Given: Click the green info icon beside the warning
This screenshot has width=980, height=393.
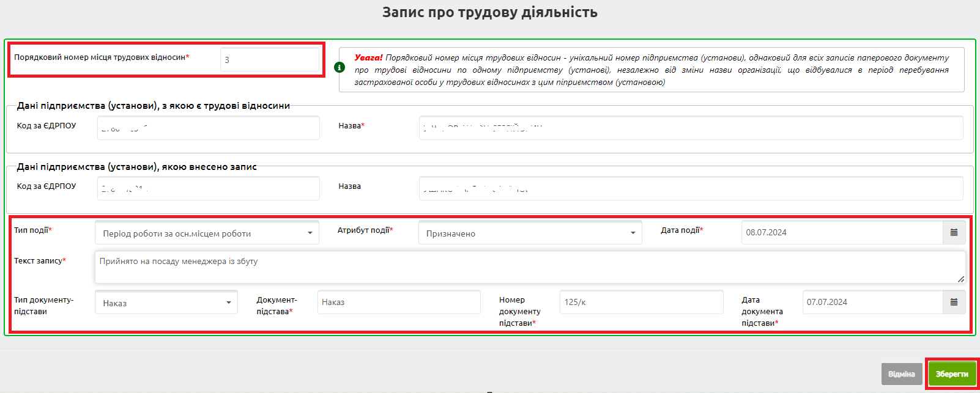Looking at the screenshot, I should (340, 67).
